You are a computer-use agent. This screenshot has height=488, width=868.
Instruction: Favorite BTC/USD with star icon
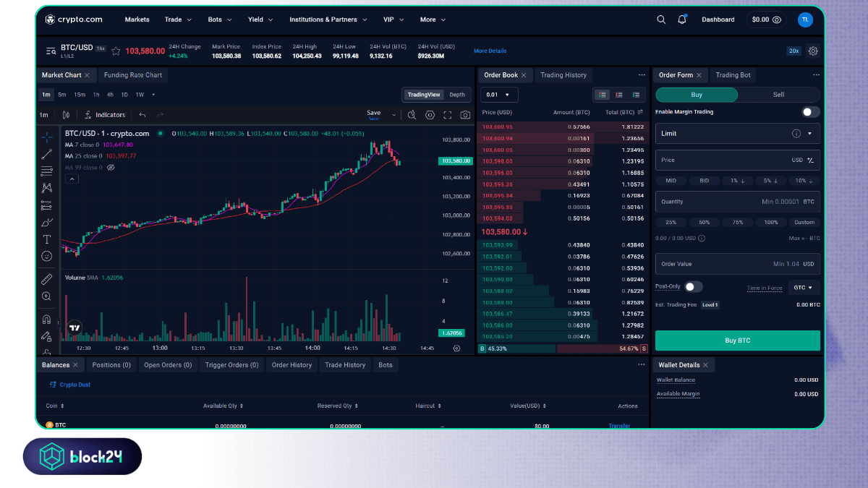pyautogui.click(x=116, y=51)
